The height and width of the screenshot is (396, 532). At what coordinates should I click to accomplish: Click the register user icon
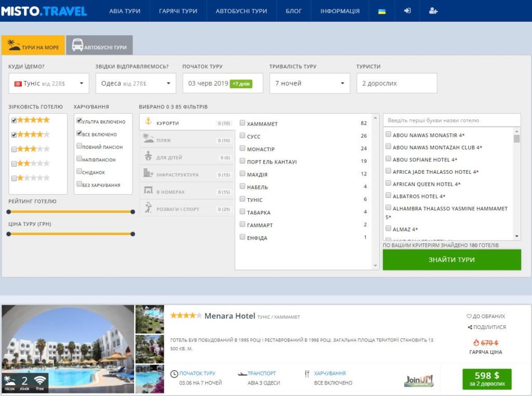433,11
